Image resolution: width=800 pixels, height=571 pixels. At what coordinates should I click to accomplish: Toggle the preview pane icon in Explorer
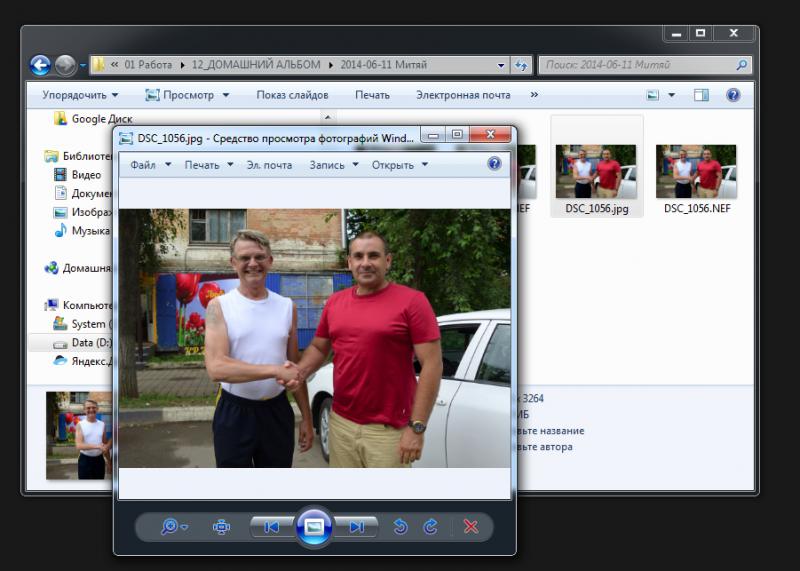click(x=701, y=95)
